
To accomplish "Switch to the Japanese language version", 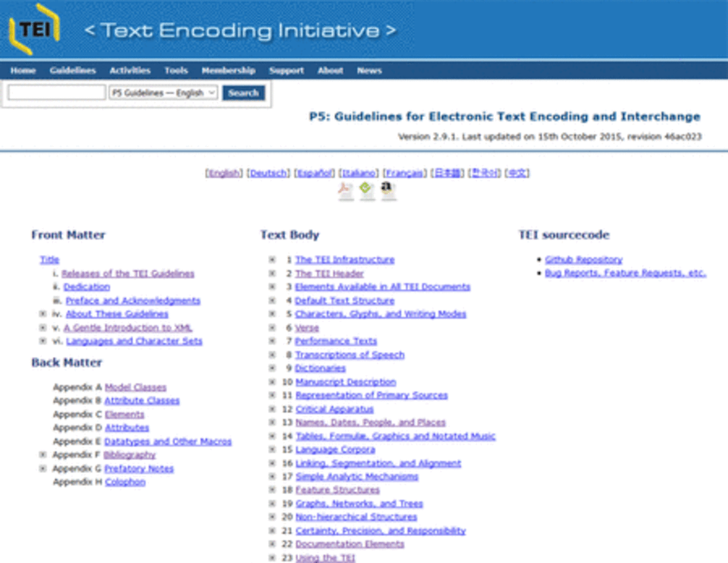I will [x=447, y=173].
